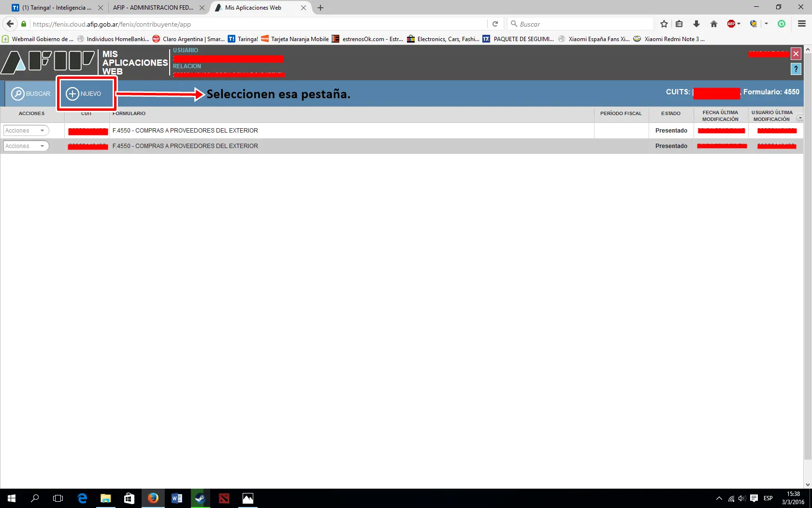This screenshot has height=508, width=812.
Task: Open Windows taskbar search
Action: click(35, 498)
